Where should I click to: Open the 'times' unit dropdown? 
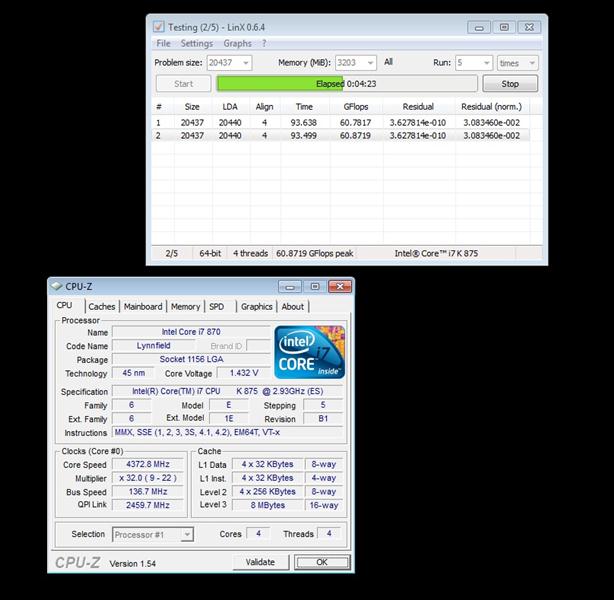(531, 62)
